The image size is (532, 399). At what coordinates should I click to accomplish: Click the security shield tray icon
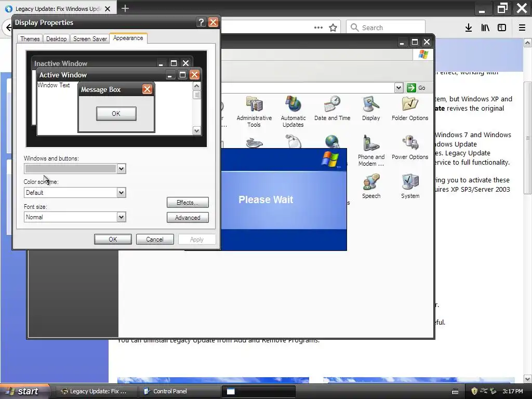pyautogui.click(x=474, y=391)
